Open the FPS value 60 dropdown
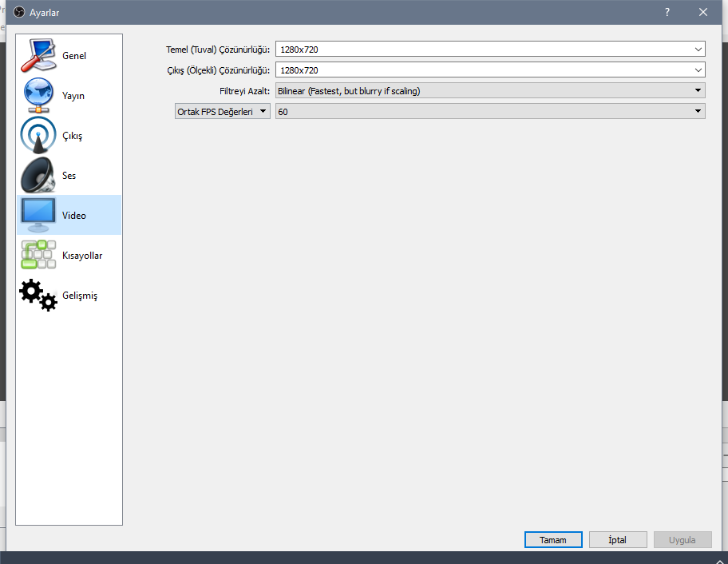This screenshot has width=728, height=564. (x=490, y=112)
